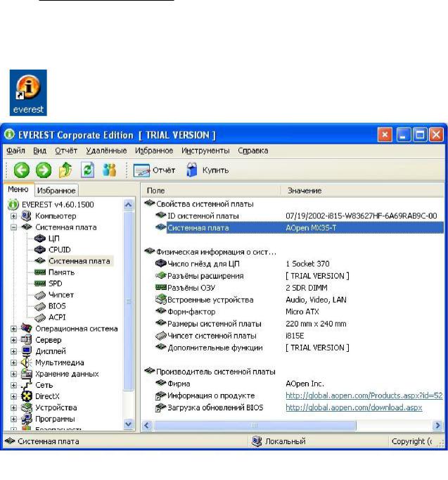448x480 pixels.
Task: Click the tree scrollbar up arrow
Action: click(x=129, y=205)
